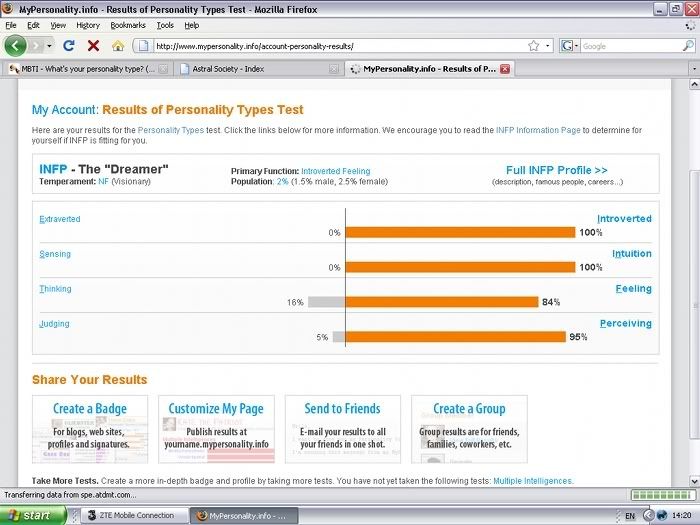700x525 pixels.
Task: Close the MyPersonality.info tab with red X
Action: (505, 69)
